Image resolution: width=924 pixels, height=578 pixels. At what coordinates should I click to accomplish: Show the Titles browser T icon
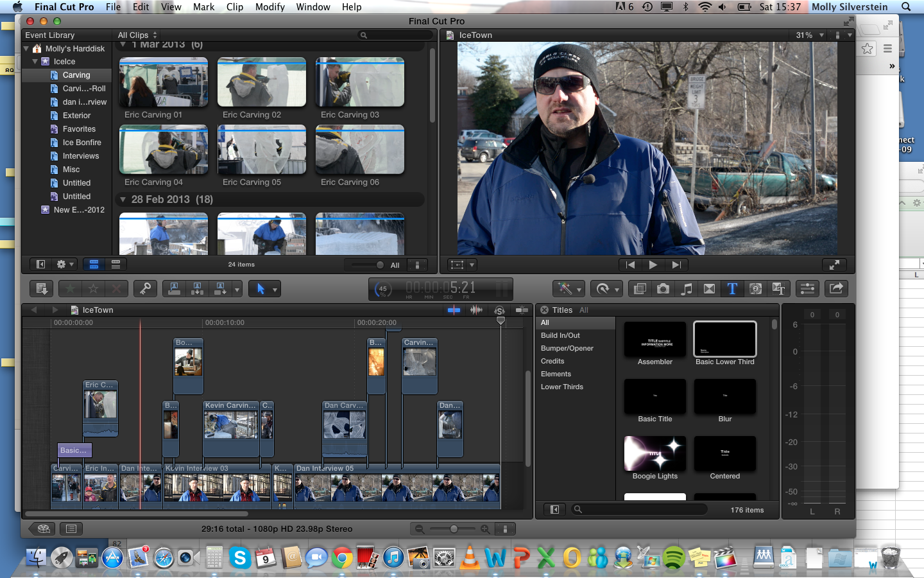[732, 289]
